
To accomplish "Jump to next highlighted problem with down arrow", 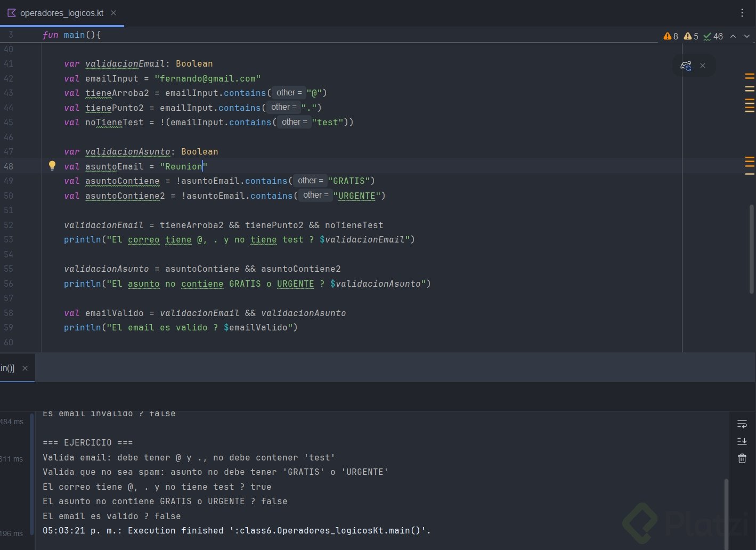I will [747, 36].
